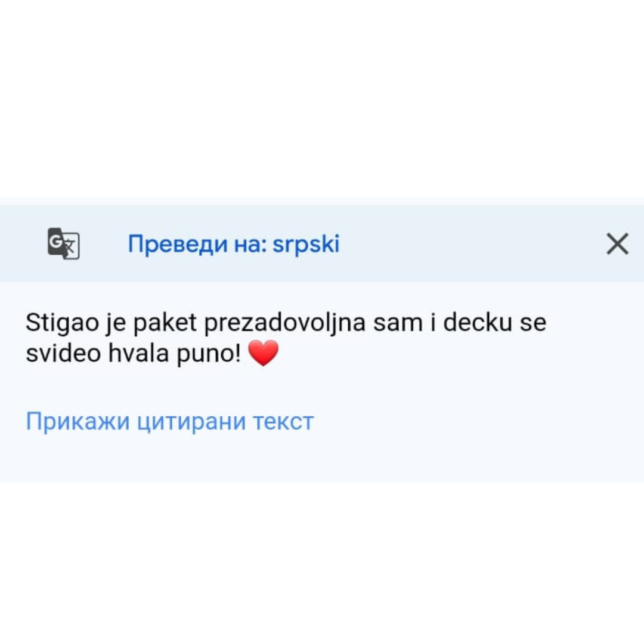Tap the "Преведи на: srpski" translate link
Screen dimensions: 644x644
coord(234,244)
